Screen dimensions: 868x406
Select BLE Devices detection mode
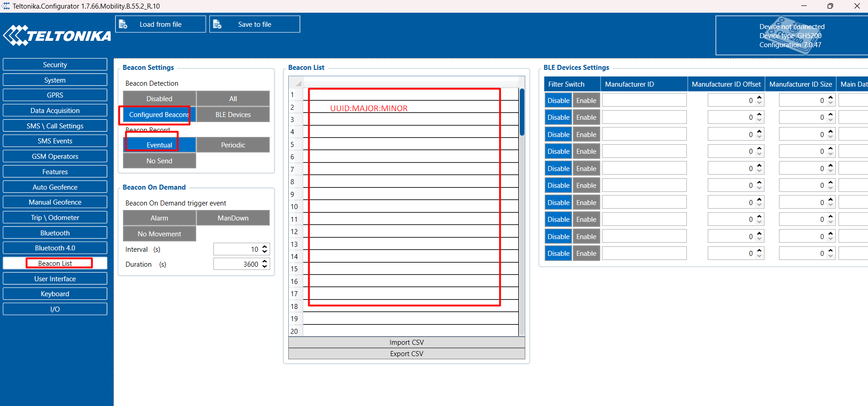point(233,114)
